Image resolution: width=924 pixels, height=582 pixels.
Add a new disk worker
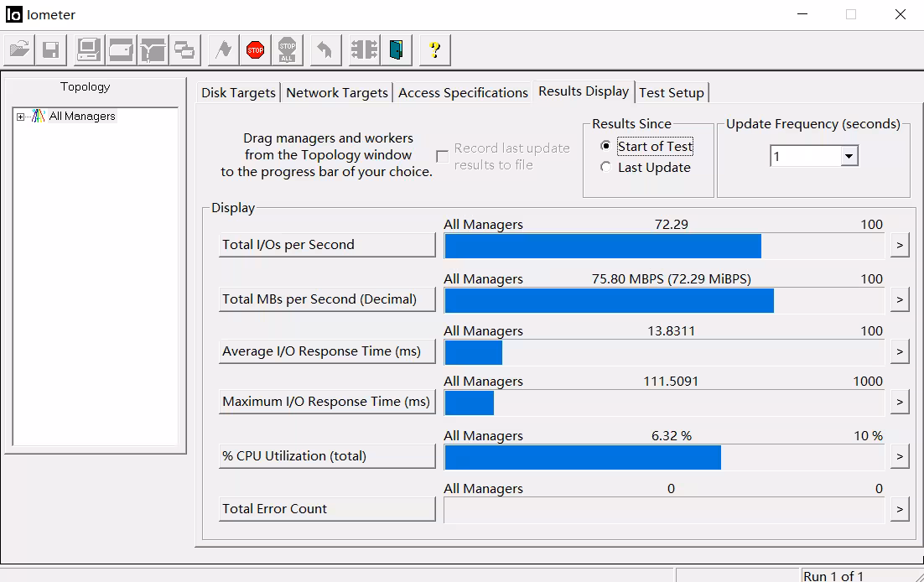tap(121, 49)
